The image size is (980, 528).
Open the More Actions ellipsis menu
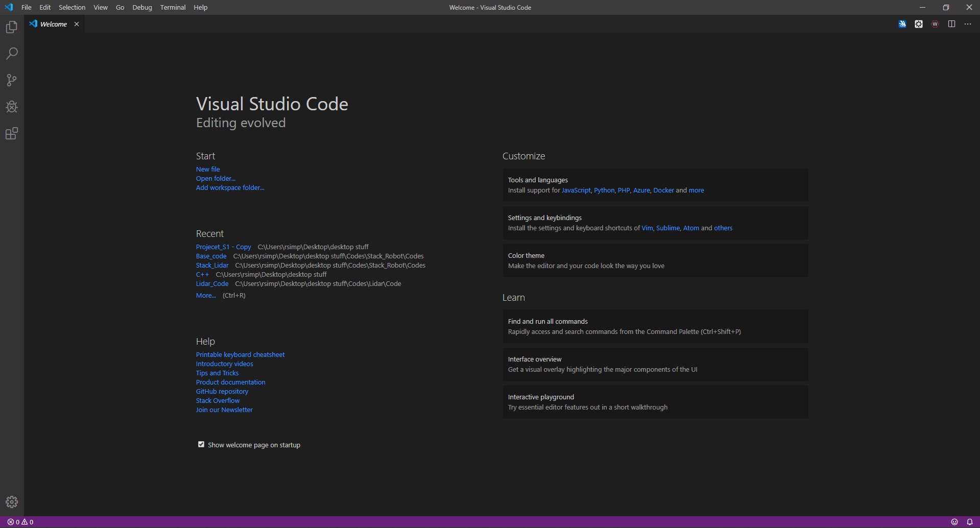(x=968, y=24)
